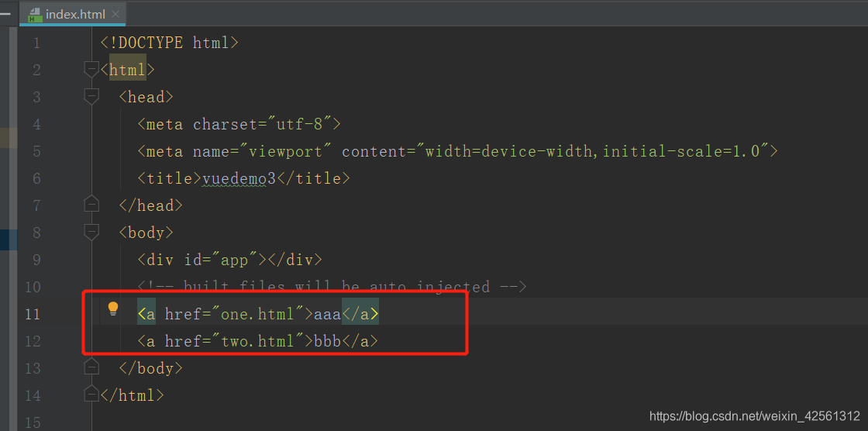868x431 pixels.
Task: Collapse the html tag fold on line 2
Action: click(x=91, y=69)
